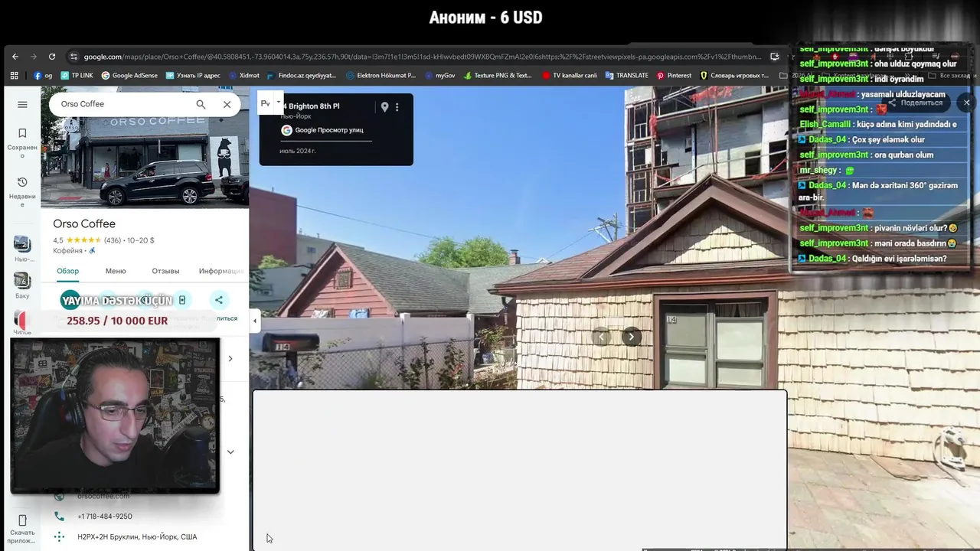The image size is (980, 551).
Task: Go back in the browser
Action: point(15,57)
